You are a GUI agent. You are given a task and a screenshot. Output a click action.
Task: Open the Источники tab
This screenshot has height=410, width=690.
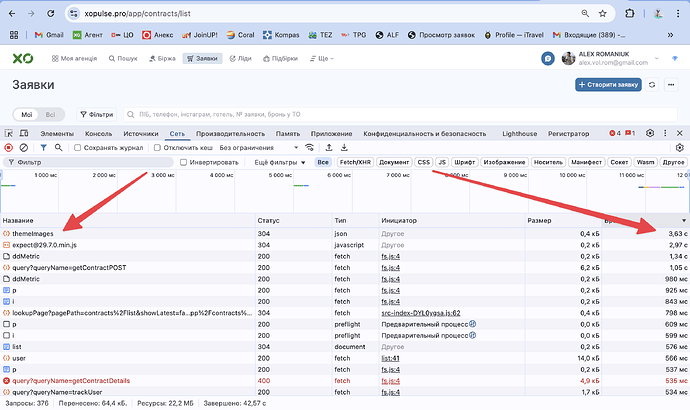(x=141, y=134)
